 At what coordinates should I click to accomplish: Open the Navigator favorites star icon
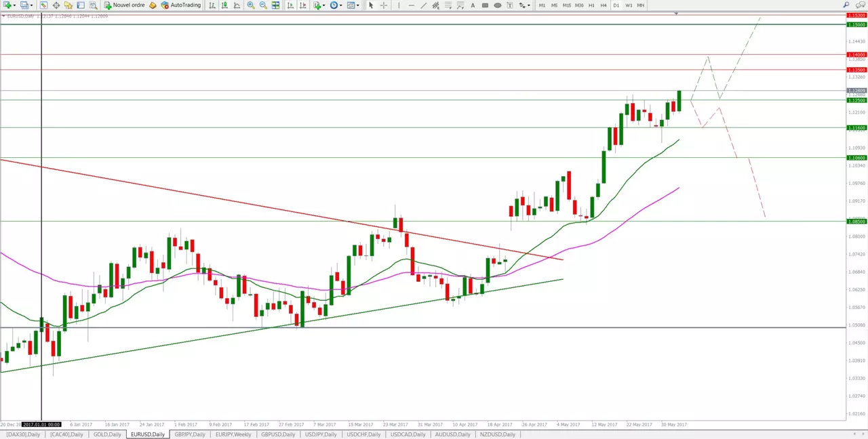click(68, 5)
